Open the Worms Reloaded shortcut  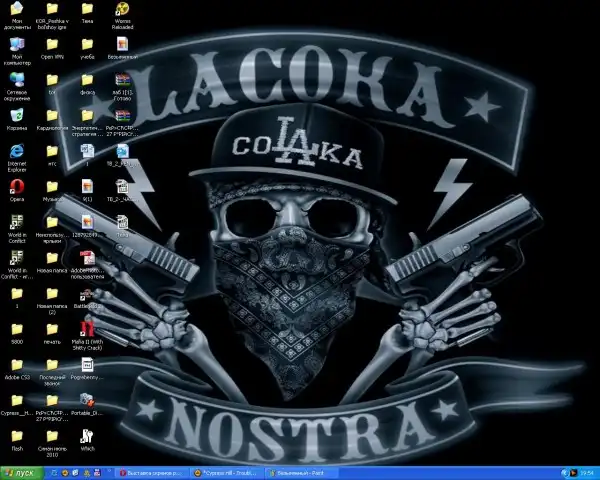122,10
